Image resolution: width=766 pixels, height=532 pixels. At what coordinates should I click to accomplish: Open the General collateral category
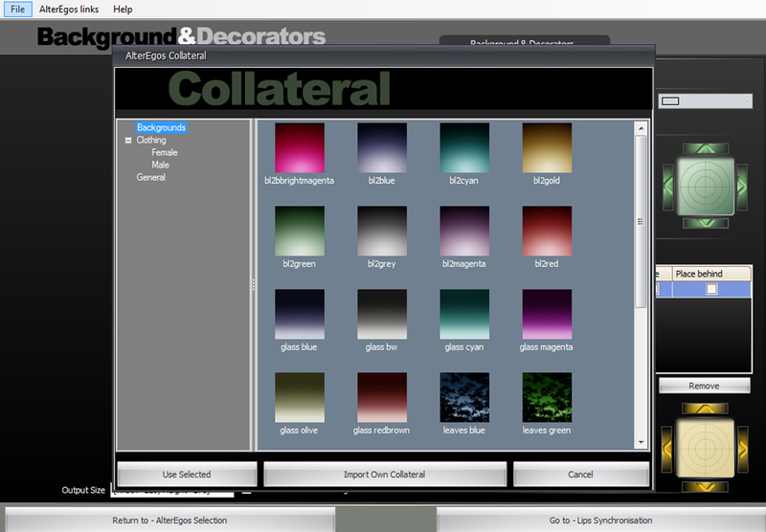[150, 177]
